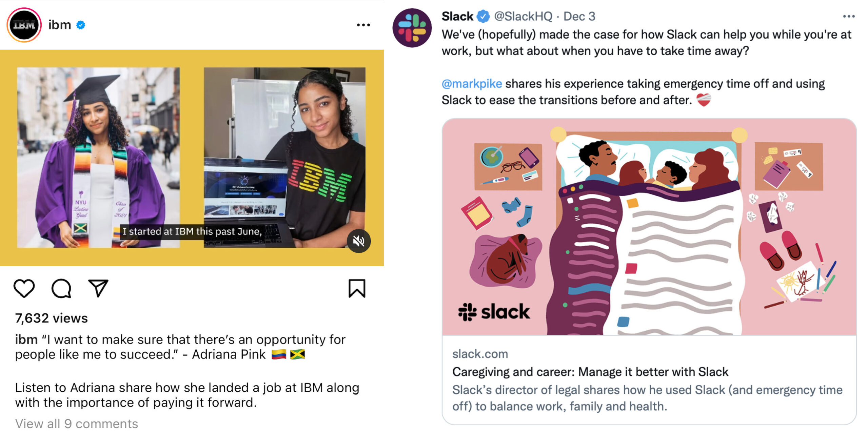
Task: Share the IBM post with paper plane
Action: pyautogui.click(x=98, y=288)
